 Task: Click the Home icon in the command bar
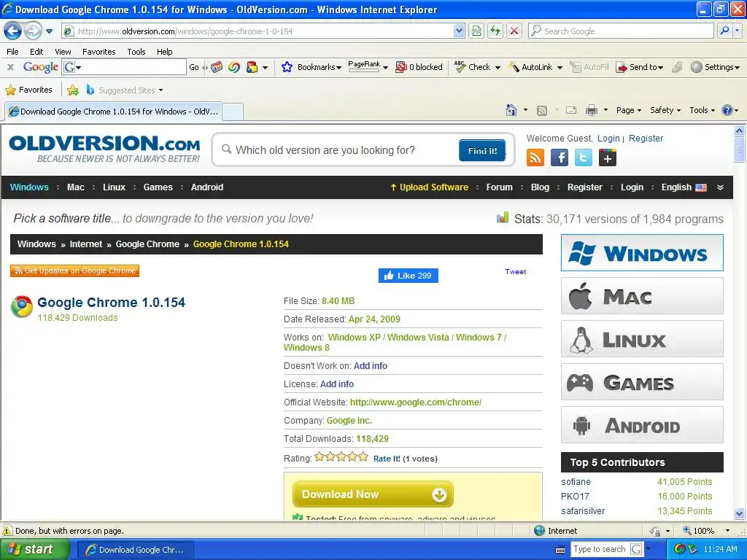(511, 110)
